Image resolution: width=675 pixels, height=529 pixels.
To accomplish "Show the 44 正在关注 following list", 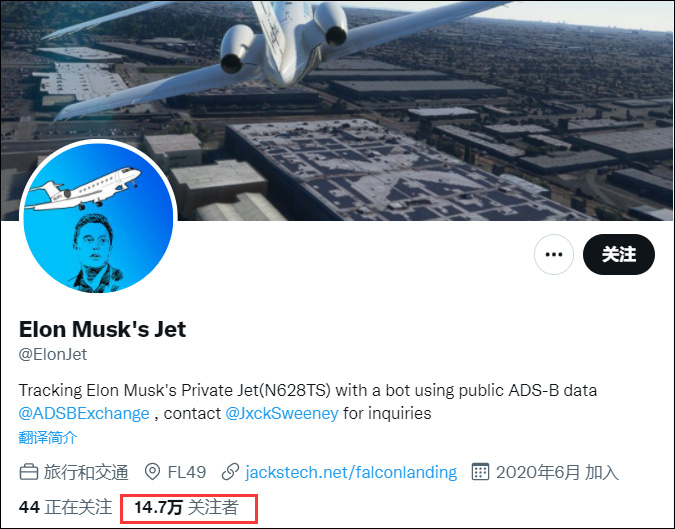I will (x=65, y=507).
